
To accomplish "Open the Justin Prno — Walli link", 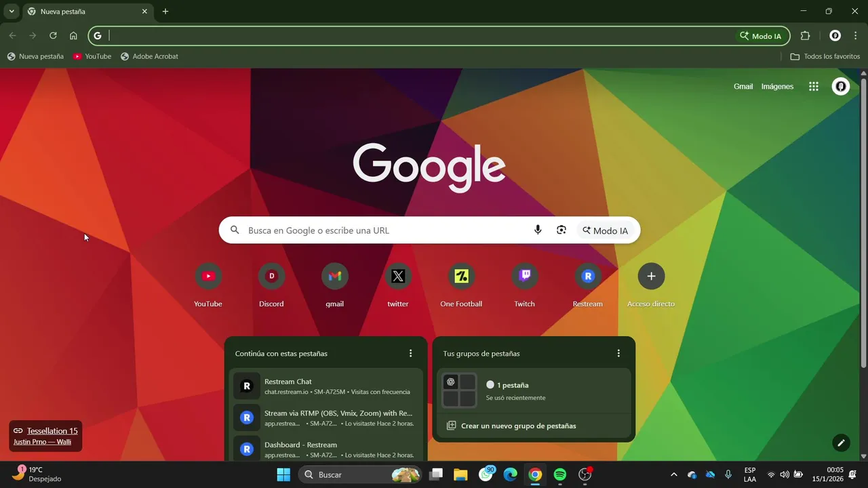I will click(42, 442).
